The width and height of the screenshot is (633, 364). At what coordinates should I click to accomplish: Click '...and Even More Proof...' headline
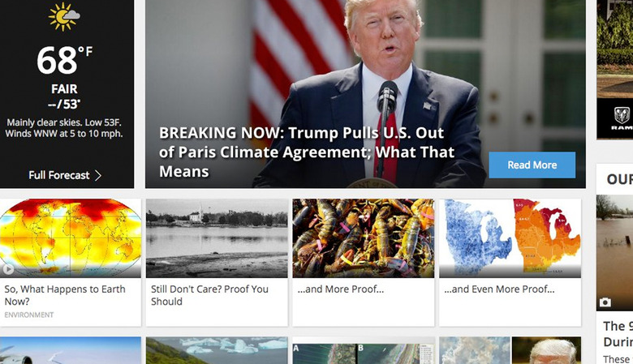pos(499,289)
